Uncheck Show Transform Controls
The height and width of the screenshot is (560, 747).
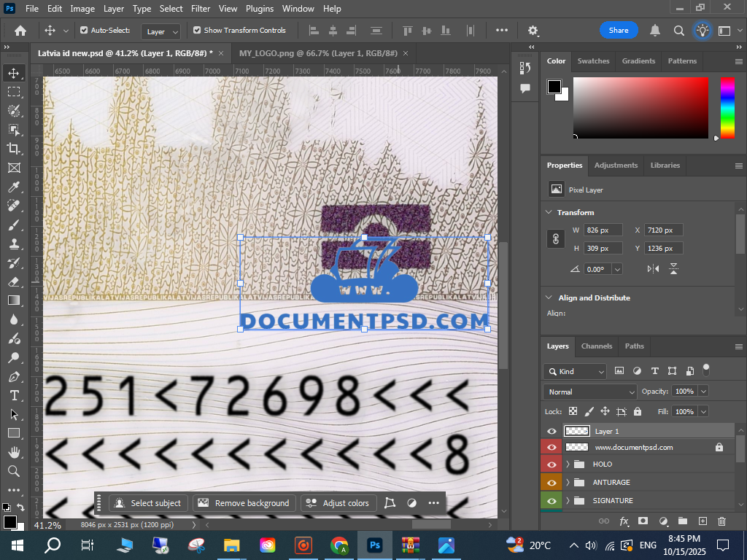tap(197, 31)
